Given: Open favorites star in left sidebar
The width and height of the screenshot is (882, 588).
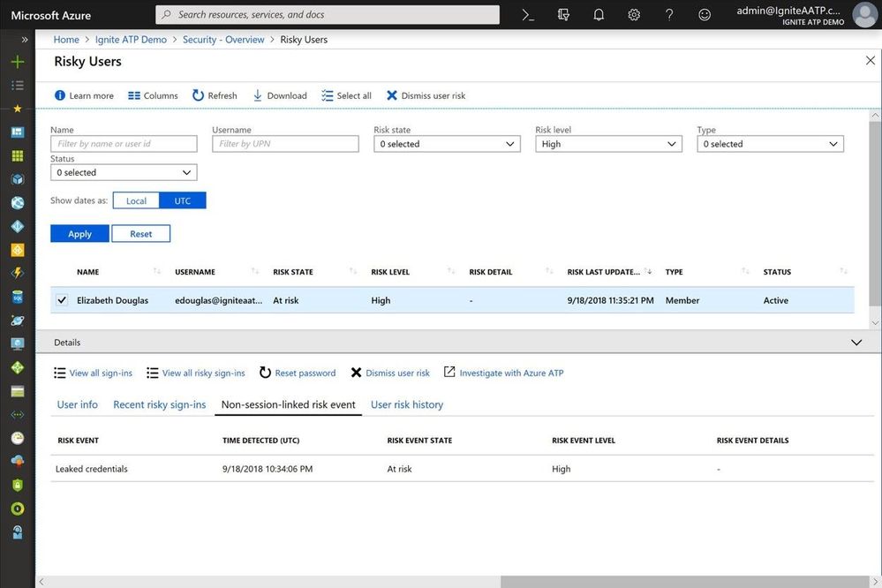Looking at the screenshot, I should point(17,109).
